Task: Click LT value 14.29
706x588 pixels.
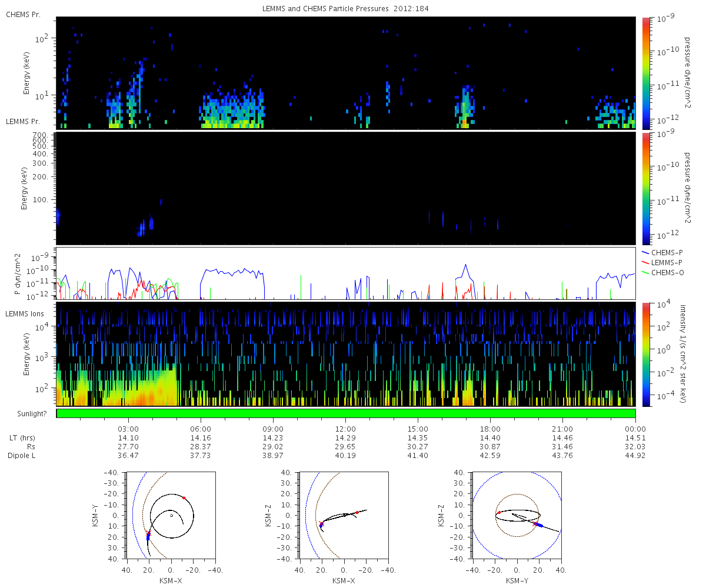Action: pos(345,437)
